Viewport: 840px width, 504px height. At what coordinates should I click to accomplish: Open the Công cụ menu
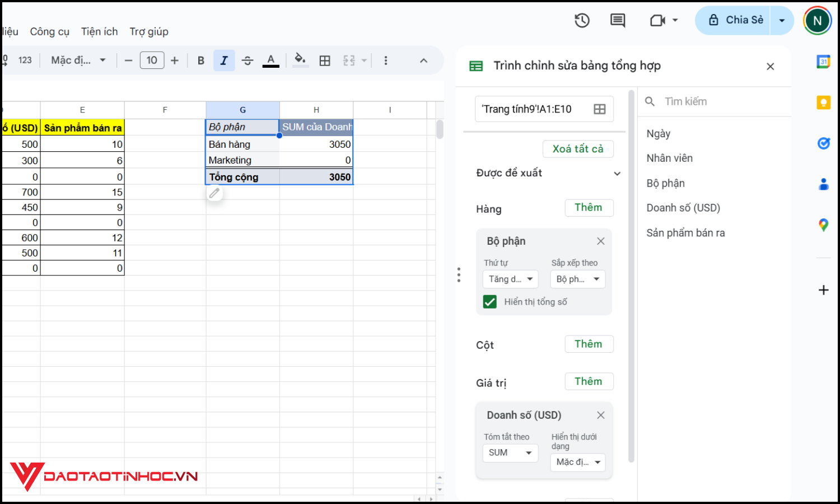(x=49, y=31)
